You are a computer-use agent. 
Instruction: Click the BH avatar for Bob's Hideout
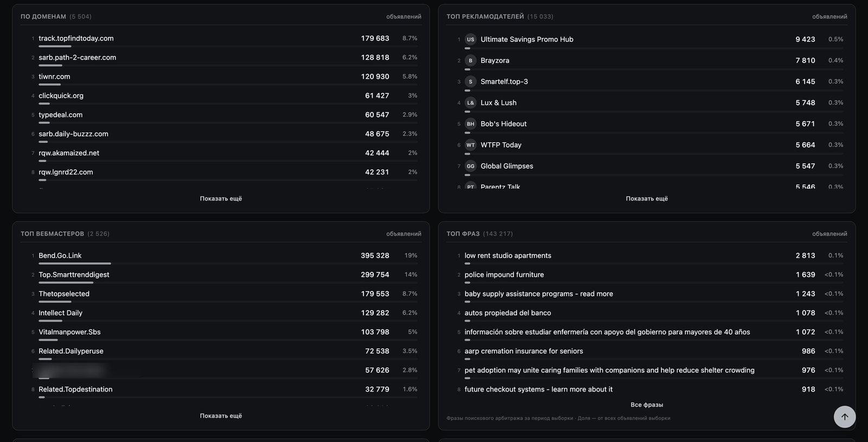click(470, 124)
